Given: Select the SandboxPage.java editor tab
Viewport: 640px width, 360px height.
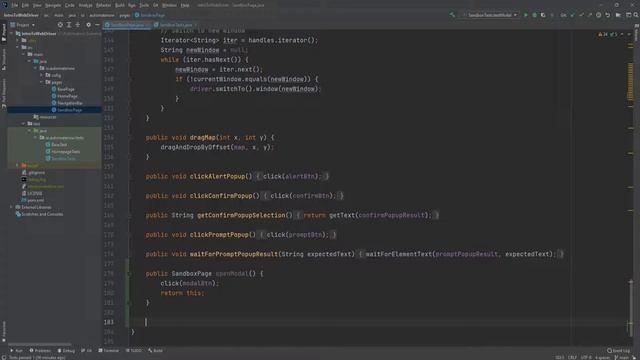Looking at the screenshot, I should 127,25.
